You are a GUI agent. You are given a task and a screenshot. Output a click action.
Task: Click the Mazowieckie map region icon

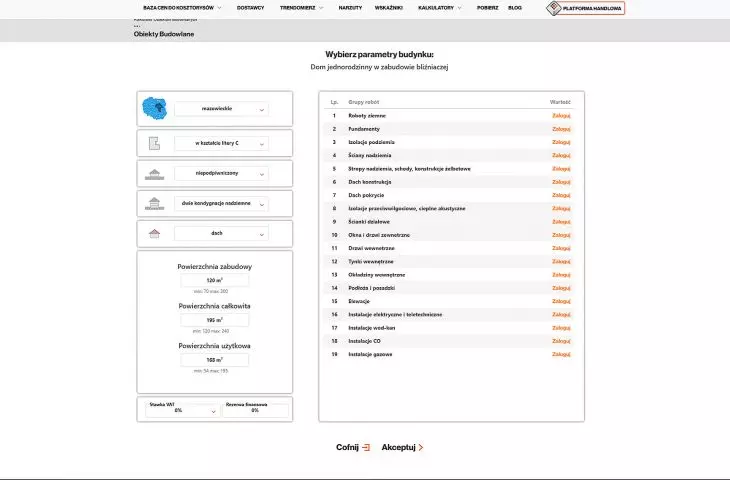click(x=155, y=108)
